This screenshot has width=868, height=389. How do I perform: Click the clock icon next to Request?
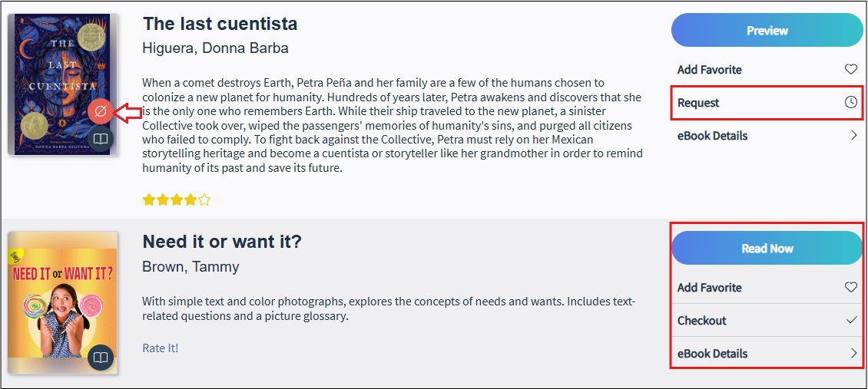coord(851,102)
